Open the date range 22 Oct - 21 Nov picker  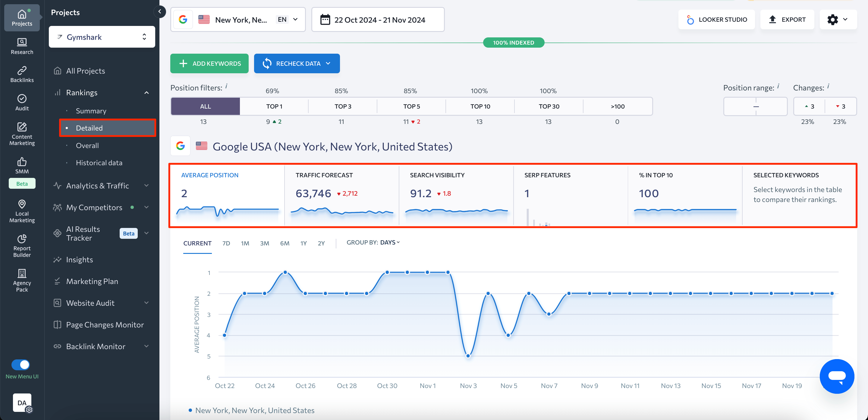click(378, 20)
